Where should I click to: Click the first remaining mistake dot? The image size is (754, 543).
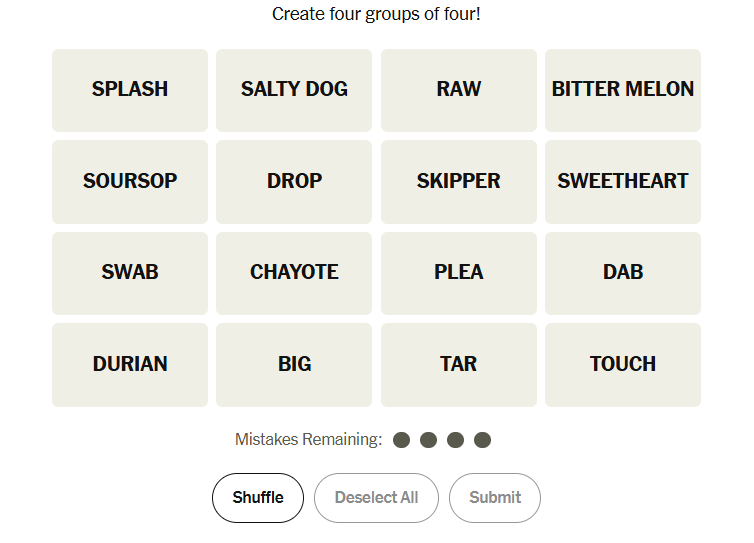(402, 440)
